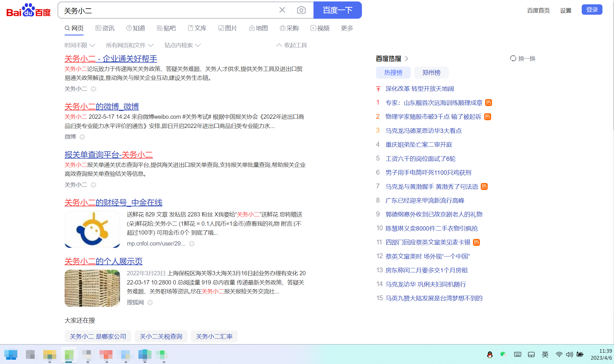The height and width of the screenshot is (364, 614).
Task: Collapse tools via 收起工具
Action: point(292,45)
